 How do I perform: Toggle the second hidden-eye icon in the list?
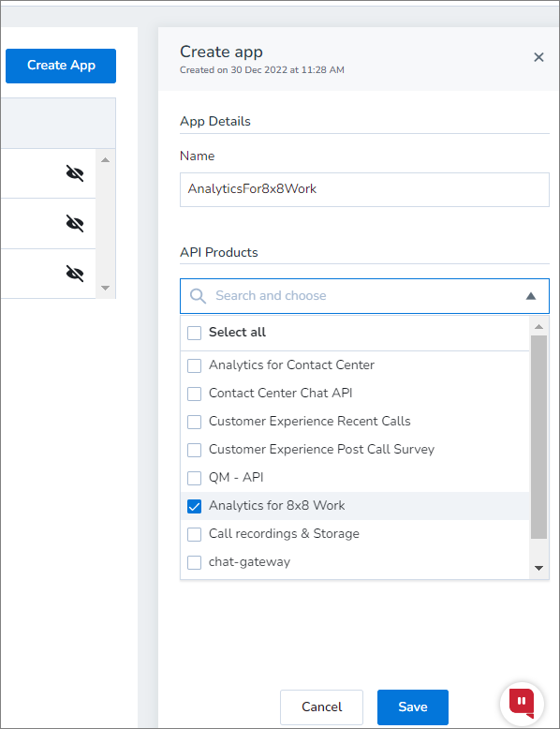click(75, 224)
